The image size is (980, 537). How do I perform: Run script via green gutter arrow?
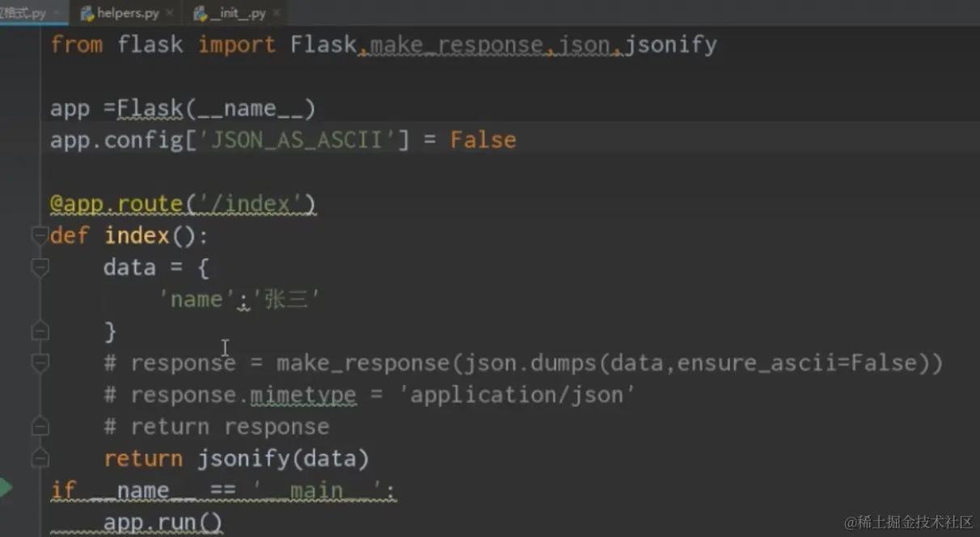coord(6,487)
